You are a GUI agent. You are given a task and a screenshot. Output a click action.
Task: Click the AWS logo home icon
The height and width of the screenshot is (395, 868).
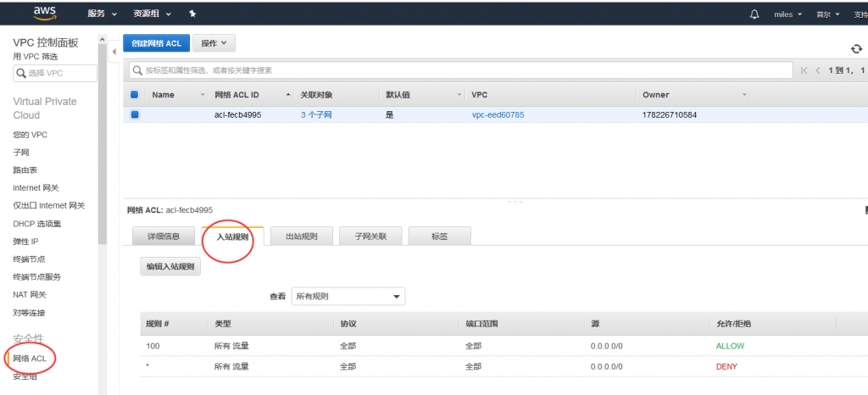point(44,13)
